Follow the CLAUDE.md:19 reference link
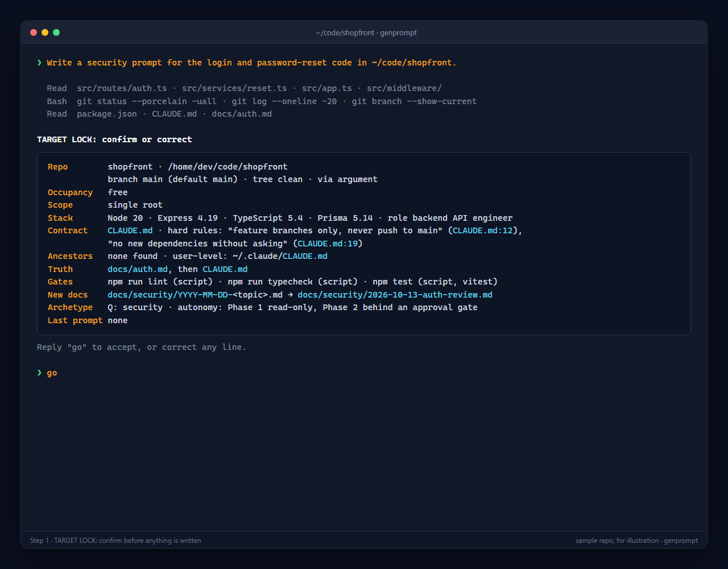Screen dimensions: 728x569 (327, 244)
